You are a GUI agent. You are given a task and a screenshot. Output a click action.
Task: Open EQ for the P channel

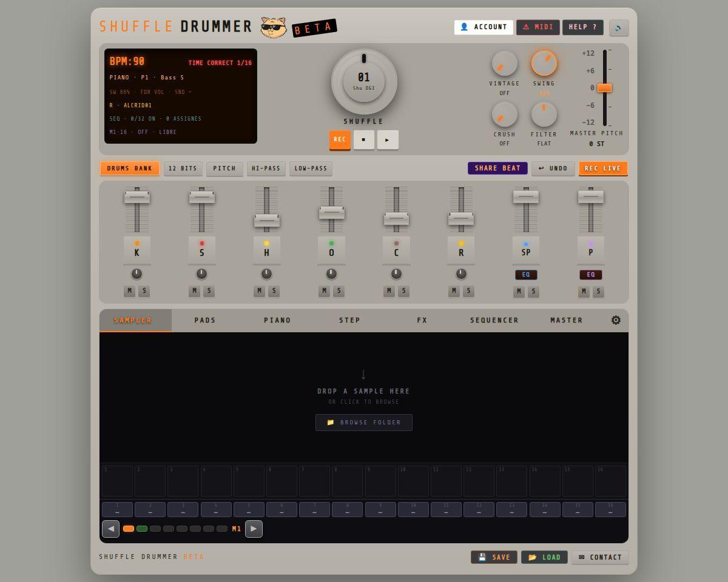[591, 275]
